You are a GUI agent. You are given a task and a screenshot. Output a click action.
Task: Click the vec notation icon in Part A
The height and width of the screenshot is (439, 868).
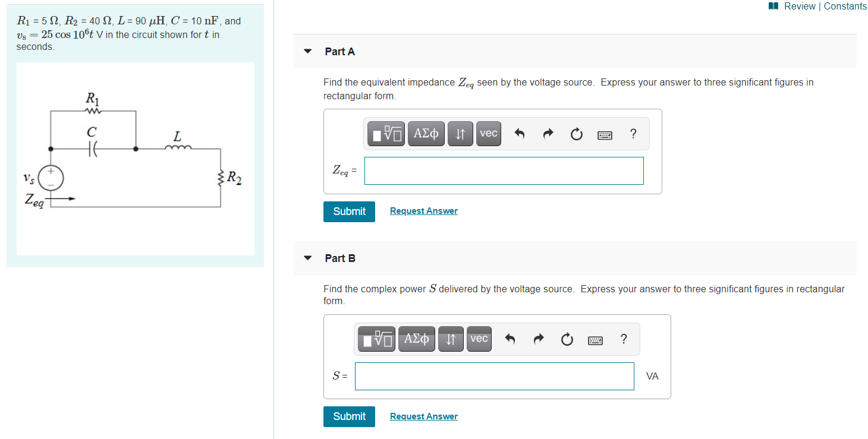pyautogui.click(x=488, y=134)
